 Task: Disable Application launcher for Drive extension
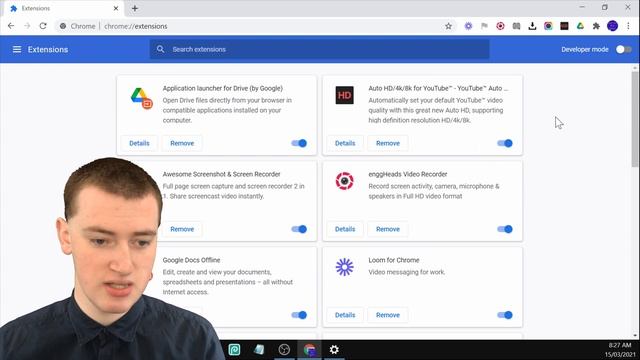[299, 143]
